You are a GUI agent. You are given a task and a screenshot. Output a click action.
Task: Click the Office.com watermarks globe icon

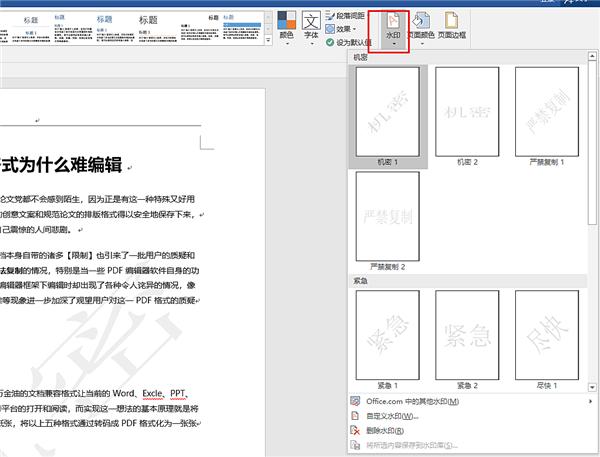(356, 401)
